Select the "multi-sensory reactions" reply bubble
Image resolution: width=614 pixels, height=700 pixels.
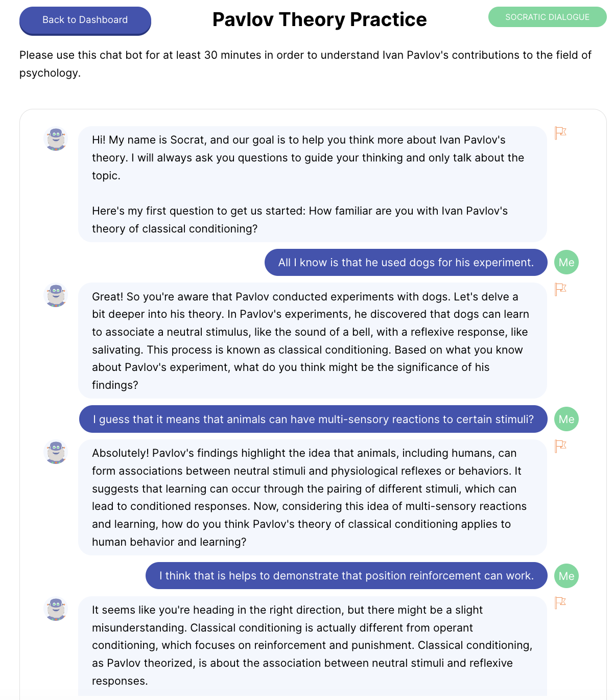tap(313, 419)
